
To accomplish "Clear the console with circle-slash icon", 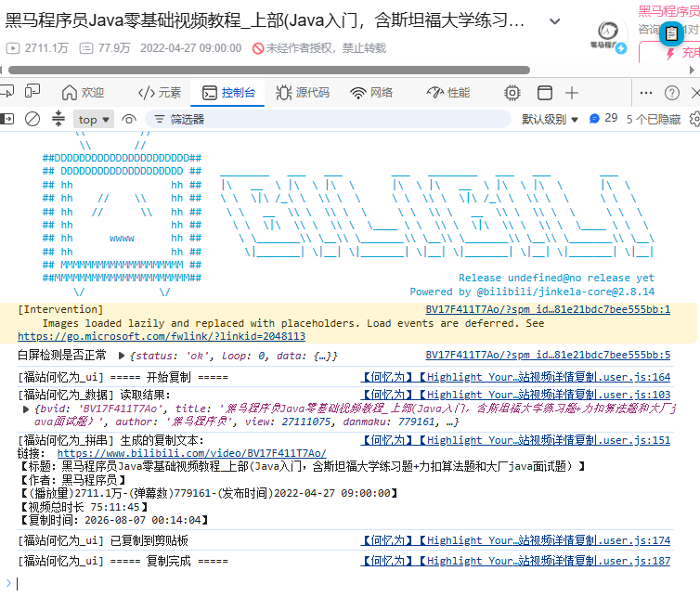I will [x=32, y=119].
